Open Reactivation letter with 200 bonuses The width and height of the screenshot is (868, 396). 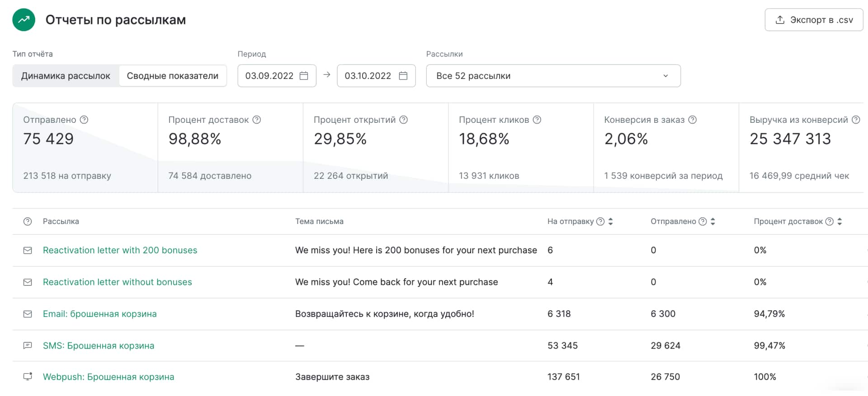pyautogui.click(x=120, y=250)
